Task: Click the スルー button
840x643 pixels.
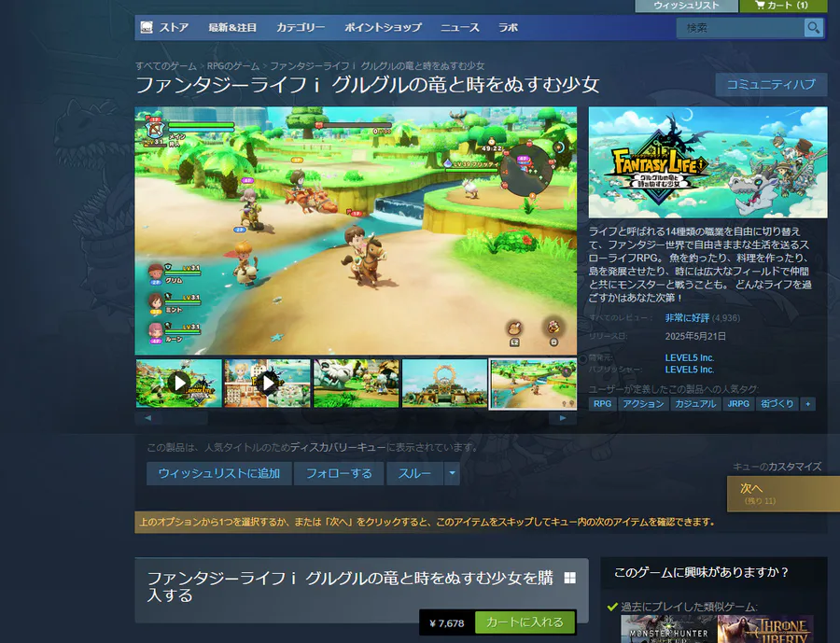Action: [414, 474]
